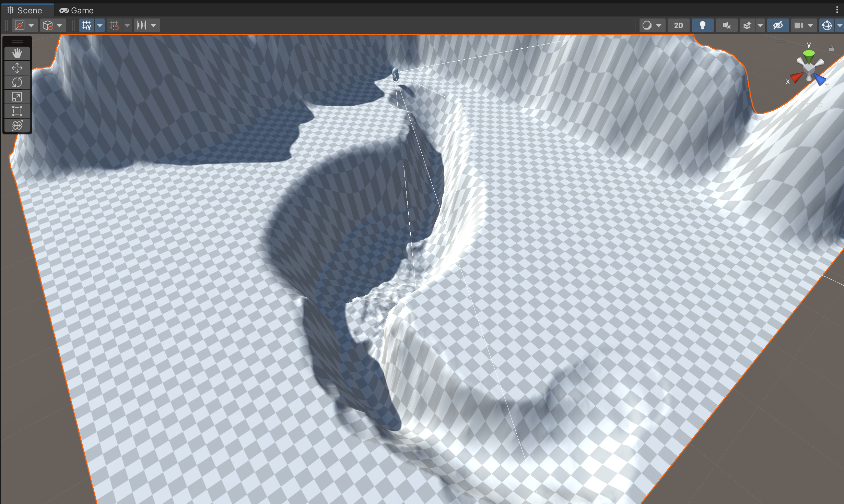Select the combined Transform tool

[x=17, y=125]
